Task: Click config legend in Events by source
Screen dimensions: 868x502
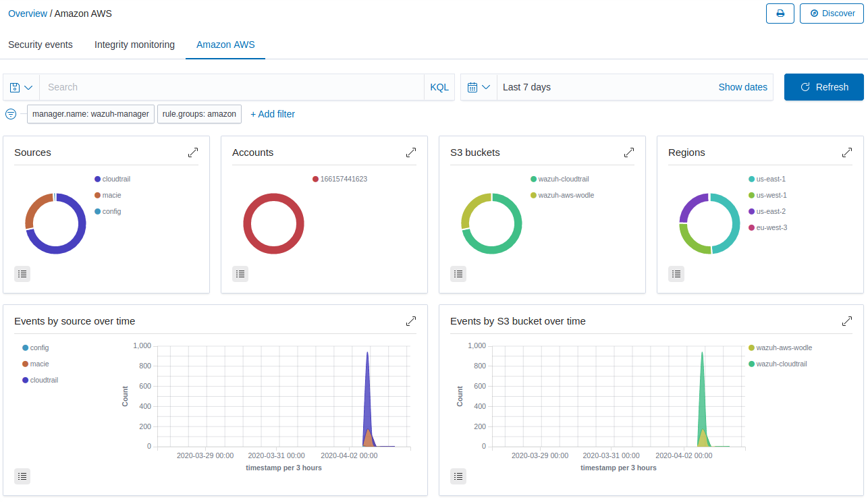Action: 36,347
